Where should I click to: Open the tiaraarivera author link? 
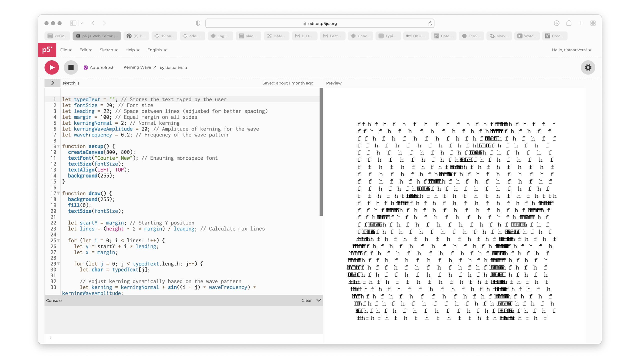(176, 67)
